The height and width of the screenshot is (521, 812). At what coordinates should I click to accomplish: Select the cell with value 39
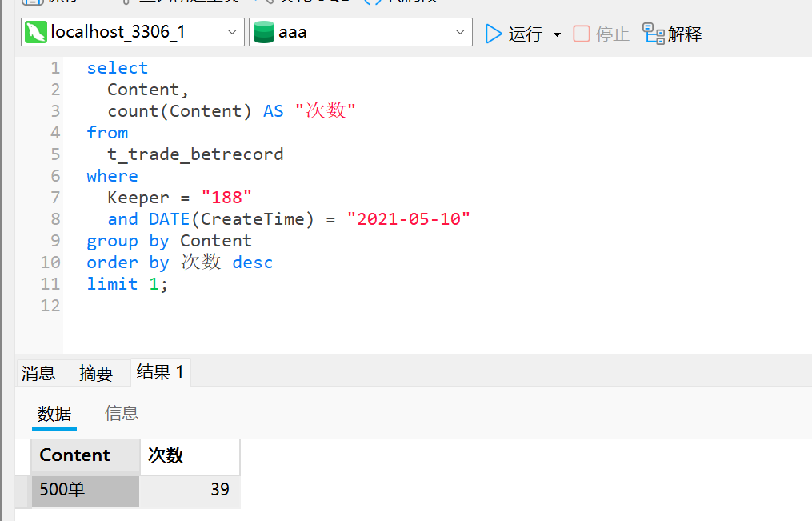coord(190,490)
